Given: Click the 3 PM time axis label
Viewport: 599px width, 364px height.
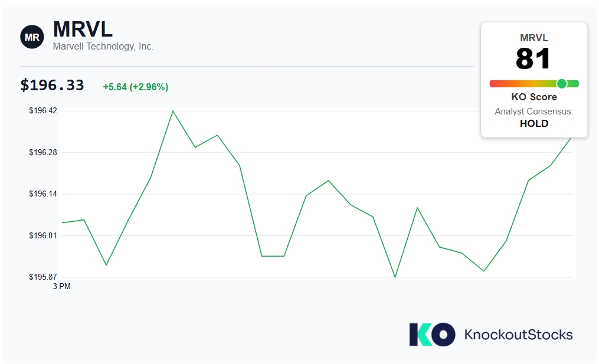Looking at the screenshot, I should (61, 286).
